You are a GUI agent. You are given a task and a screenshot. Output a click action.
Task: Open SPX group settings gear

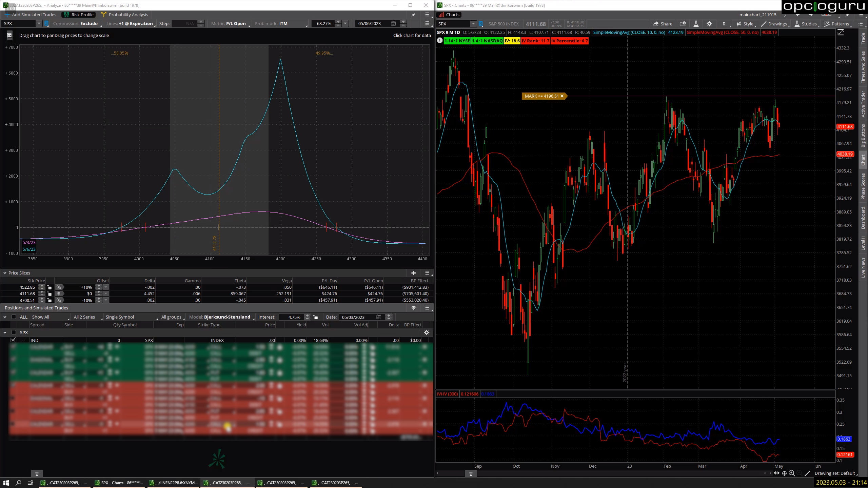(427, 332)
